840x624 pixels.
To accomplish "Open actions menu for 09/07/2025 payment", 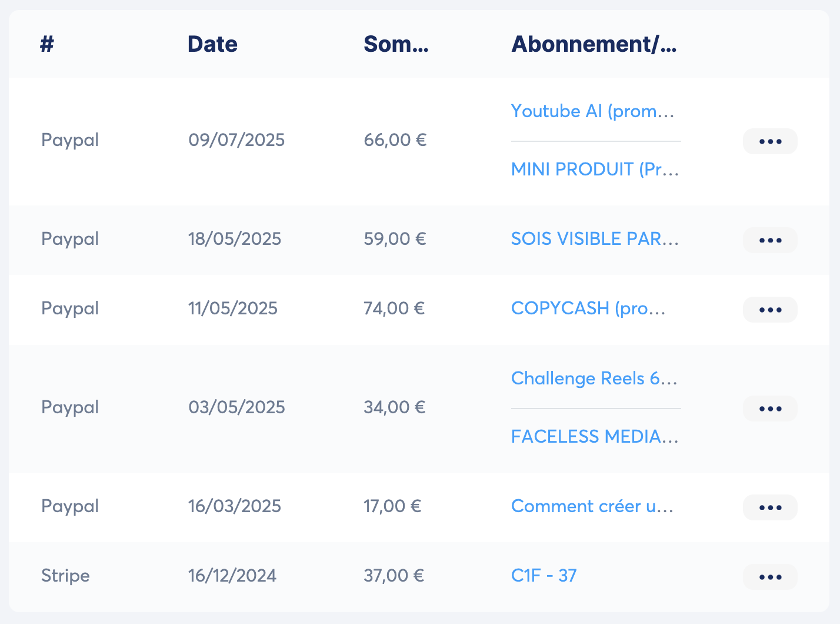I will pos(769,141).
